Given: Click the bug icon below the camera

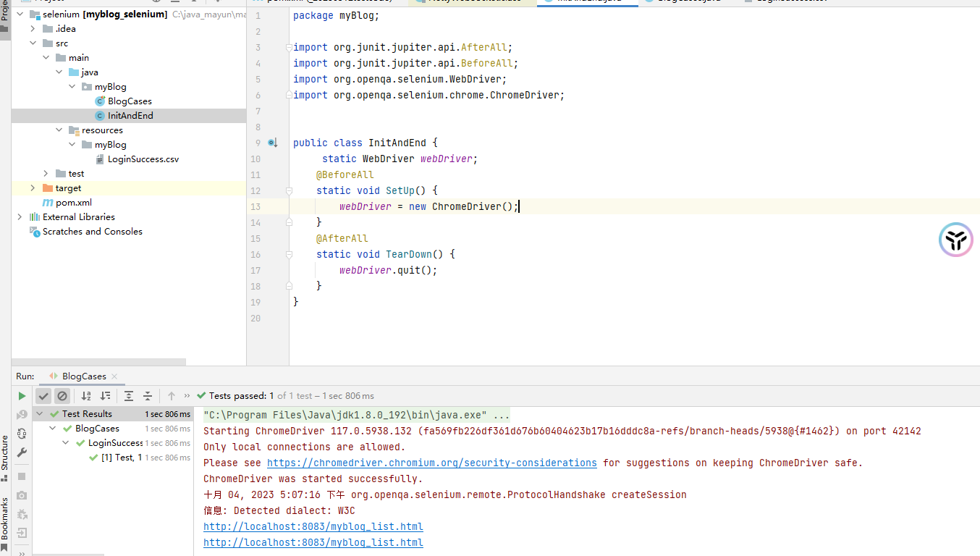Looking at the screenshot, I should tap(22, 514).
